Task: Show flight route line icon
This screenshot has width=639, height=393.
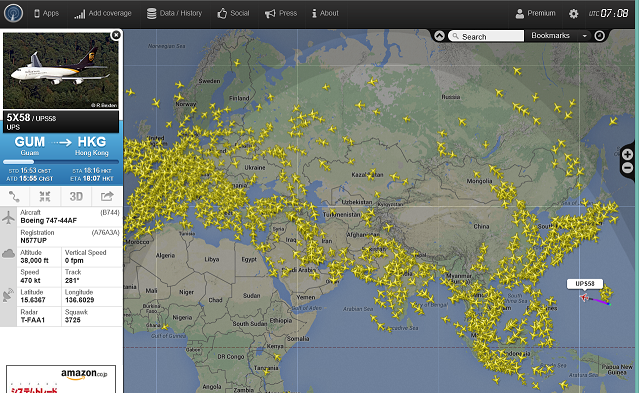Action: tap(14, 196)
